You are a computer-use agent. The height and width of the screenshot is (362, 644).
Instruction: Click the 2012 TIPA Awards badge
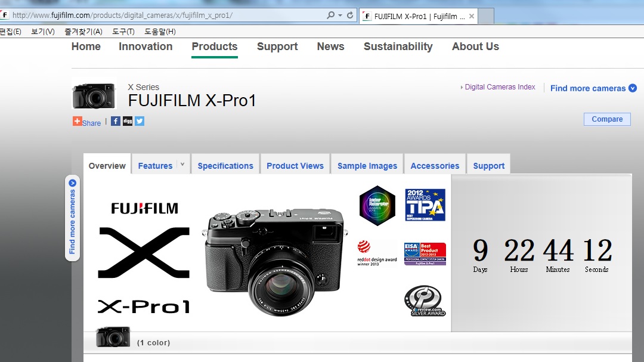pos(425,205)
